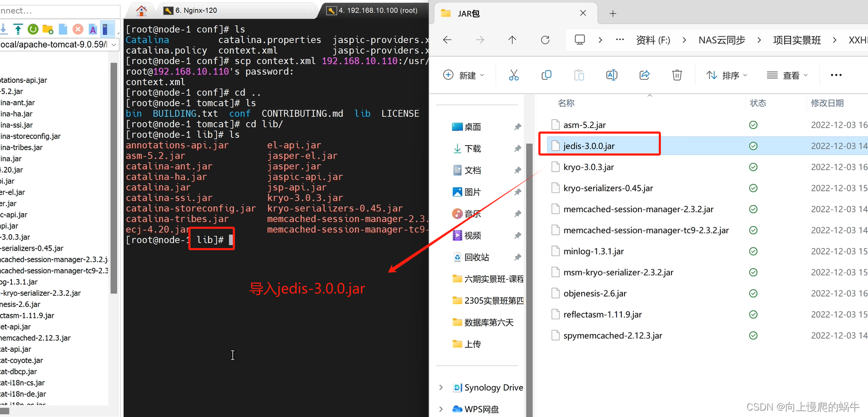
Task: Expand the chevron after '资料 (F:)'
Action: pyautogui.click(x=684, y=40)
